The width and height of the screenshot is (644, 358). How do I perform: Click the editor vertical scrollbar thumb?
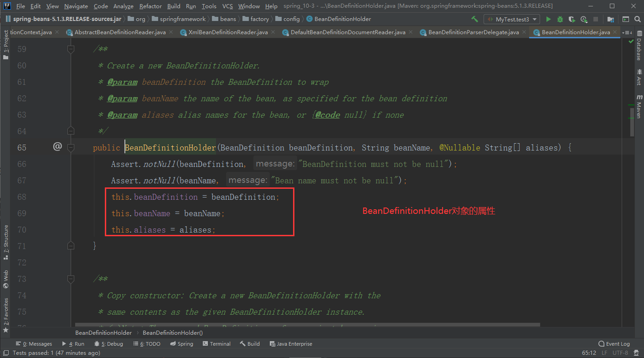(631, 122)
